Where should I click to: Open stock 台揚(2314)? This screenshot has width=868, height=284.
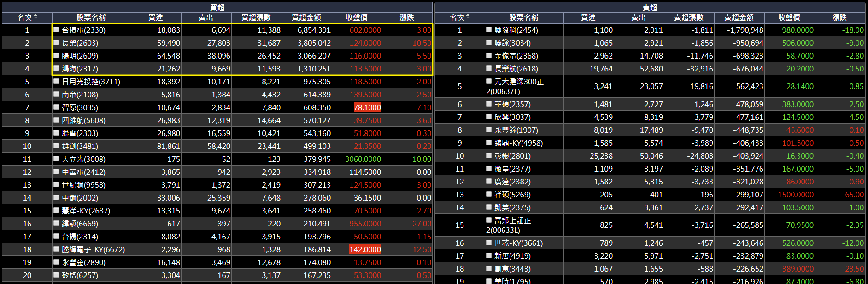[x=80, y=237]
